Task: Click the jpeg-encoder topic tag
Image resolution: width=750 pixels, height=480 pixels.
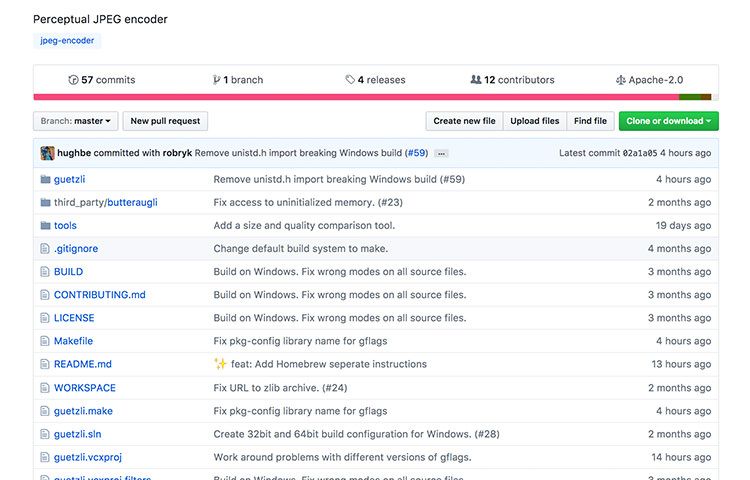Action: (67, 41)
